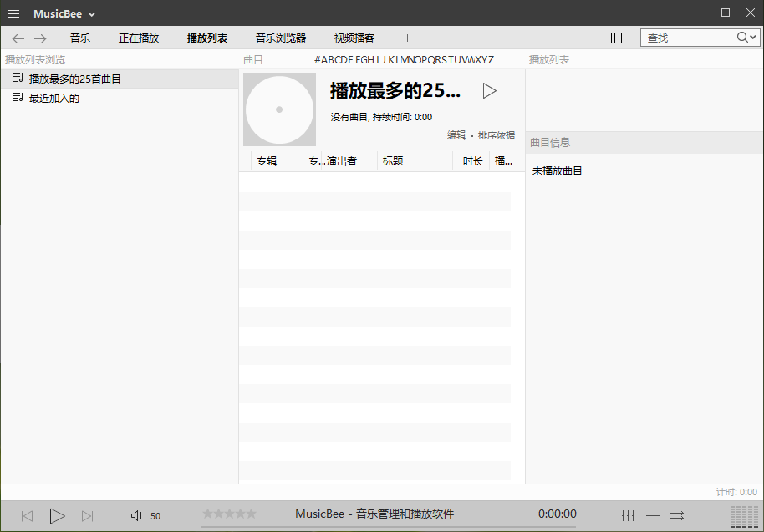Viewport: 764px width, 532px height.
Task: Open the equalizer settings icon
Action: click(x=628, y=515)
